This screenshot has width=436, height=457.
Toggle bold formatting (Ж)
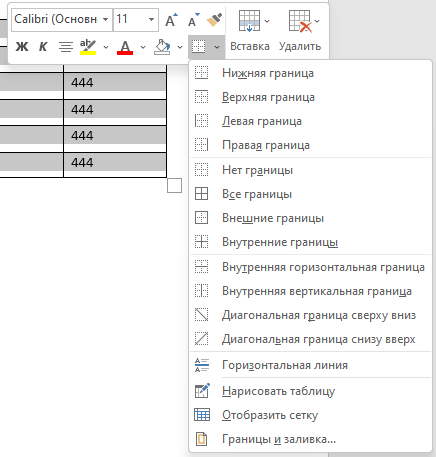(22, 47)
